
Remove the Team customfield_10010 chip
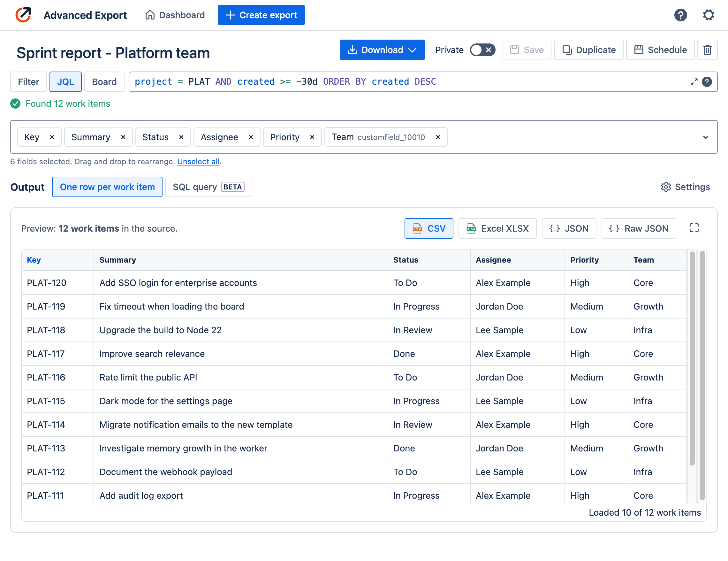click(x=438, y=137)
